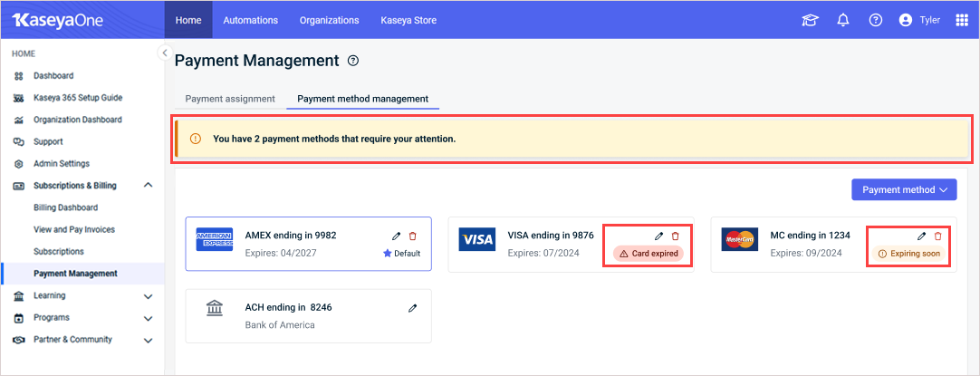Open the Automations top menu
Viewport: 980px width, 376px height.
[x=251, y=20]
